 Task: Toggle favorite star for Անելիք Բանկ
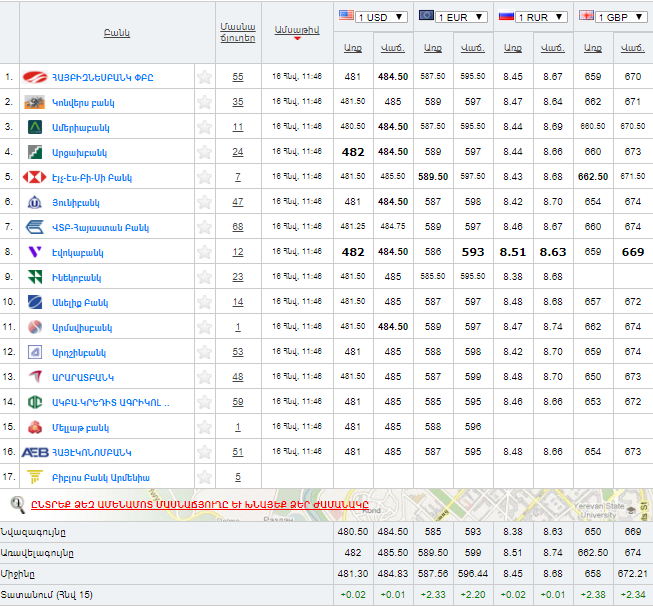tap(204, 302)
